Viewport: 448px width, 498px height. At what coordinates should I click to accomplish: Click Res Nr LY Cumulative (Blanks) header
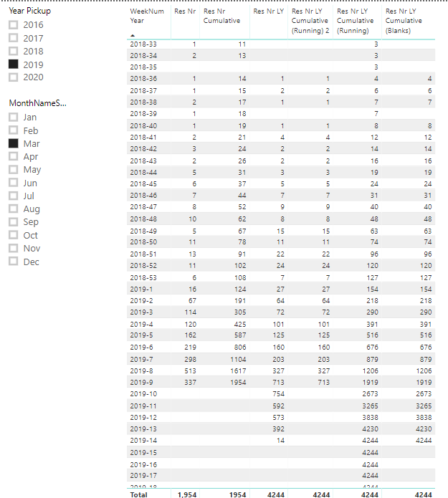click(x=404, y=21)
